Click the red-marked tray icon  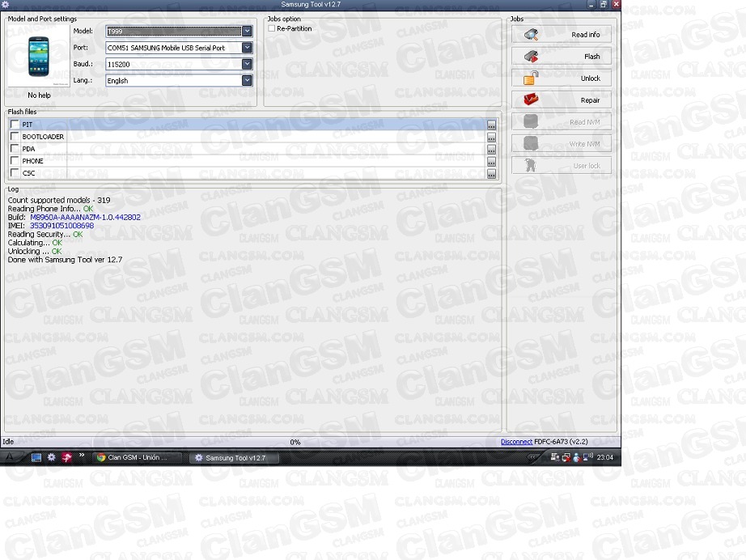566,457
